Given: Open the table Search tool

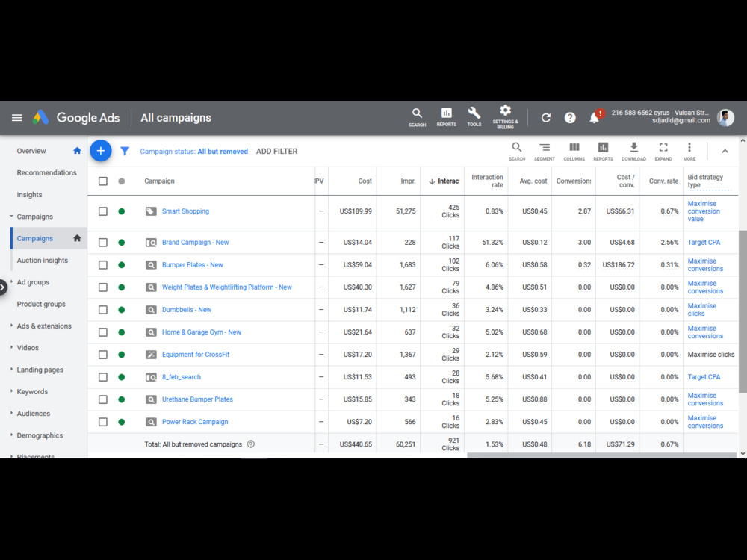Looking at the screenshot, I should pos(516,152).
